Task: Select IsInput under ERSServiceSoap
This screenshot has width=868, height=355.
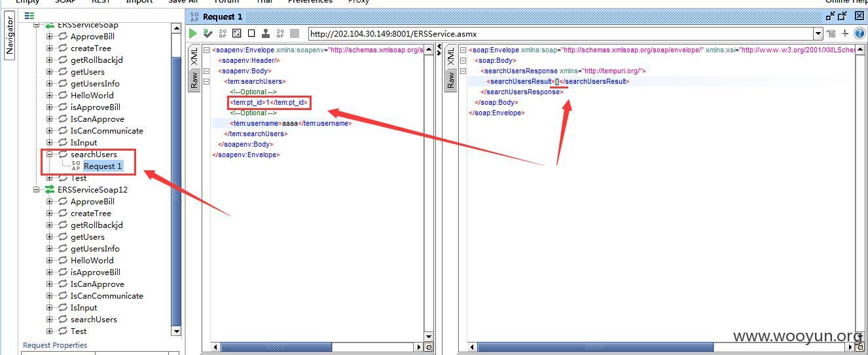Action: click(84, 143)
